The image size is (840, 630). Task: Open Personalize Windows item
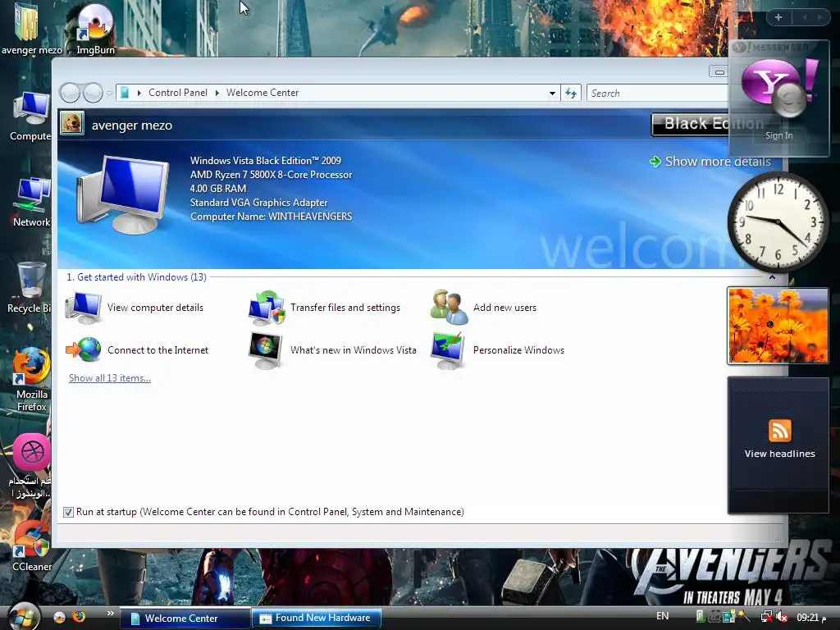(498, 349)
